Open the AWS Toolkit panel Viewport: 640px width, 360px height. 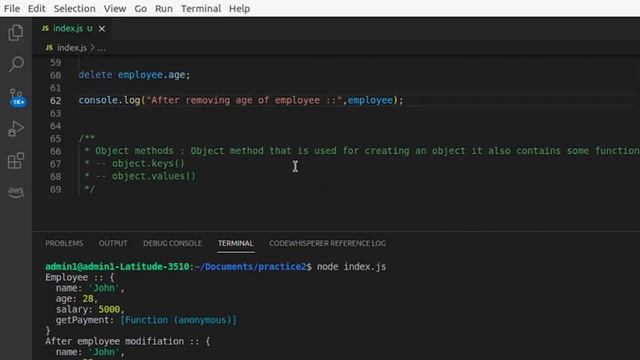pos(16,191)
